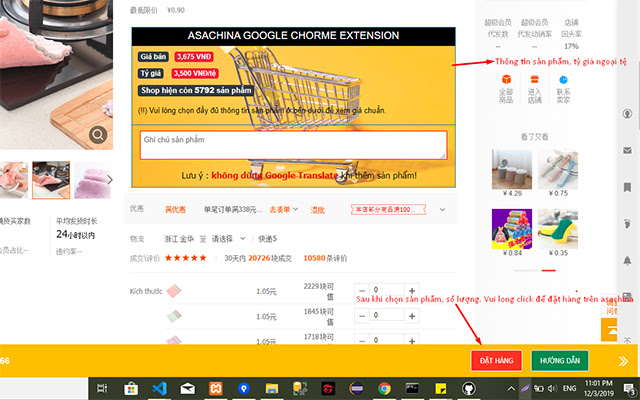Select the pink cloth swatch in first size row

pyautogui.click(x=174, y=291)
